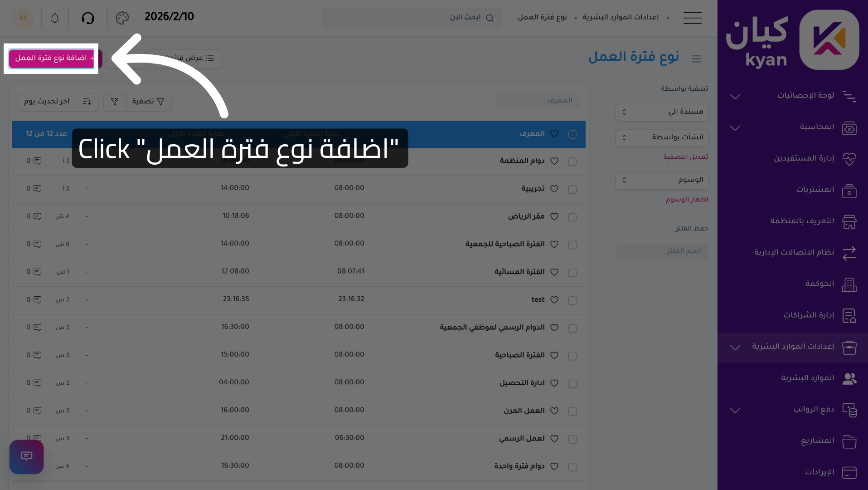Select the الحوكمة sidebar icon
This screenshot has height=490, width=868.
click(849, 284)
